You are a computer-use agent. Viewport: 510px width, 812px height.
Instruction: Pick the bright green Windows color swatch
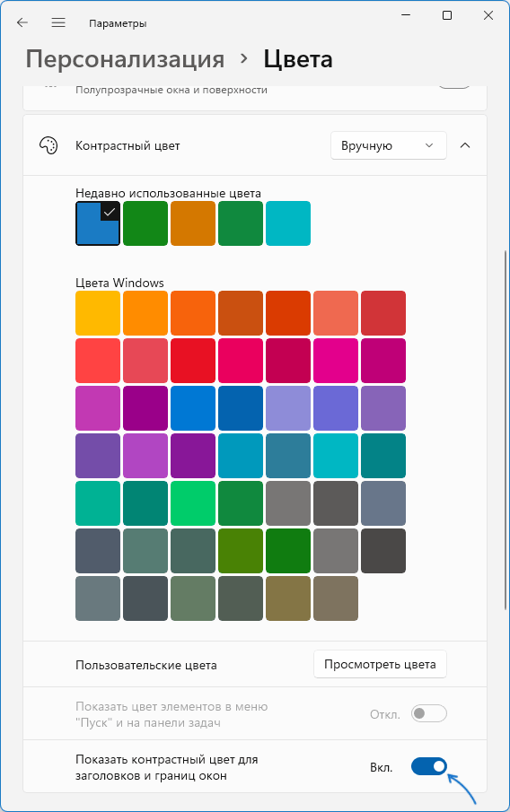tap(193, 503)
